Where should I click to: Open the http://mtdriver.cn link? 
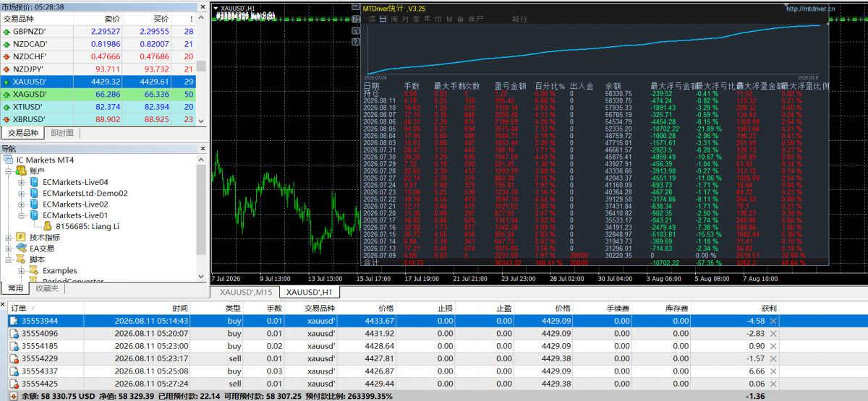(x=809, y=9)
